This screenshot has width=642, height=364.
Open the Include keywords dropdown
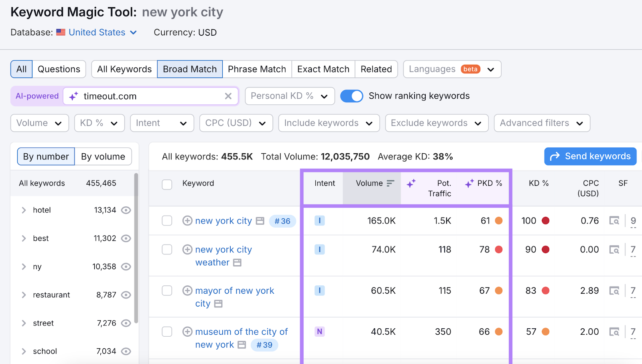pos(329,123)
